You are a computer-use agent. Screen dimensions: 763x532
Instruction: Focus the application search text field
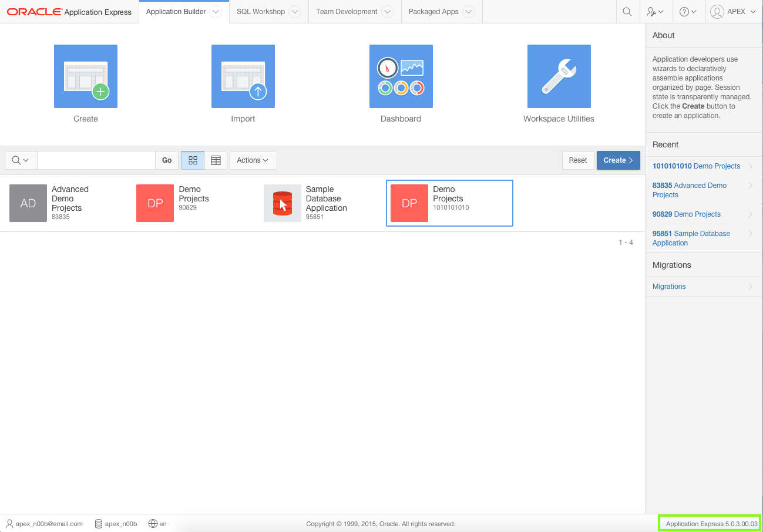pyautogui.click(x=96, y=160)
